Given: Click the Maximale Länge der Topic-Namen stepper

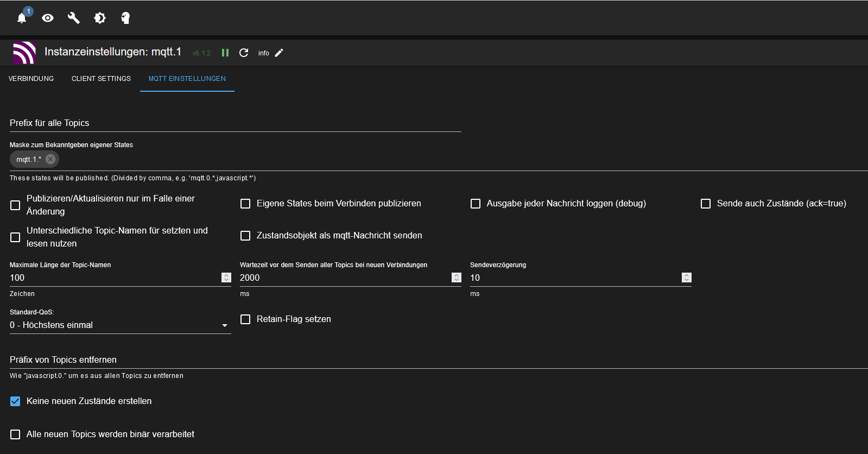Looking at the screenshot, I should click(226, 278).
